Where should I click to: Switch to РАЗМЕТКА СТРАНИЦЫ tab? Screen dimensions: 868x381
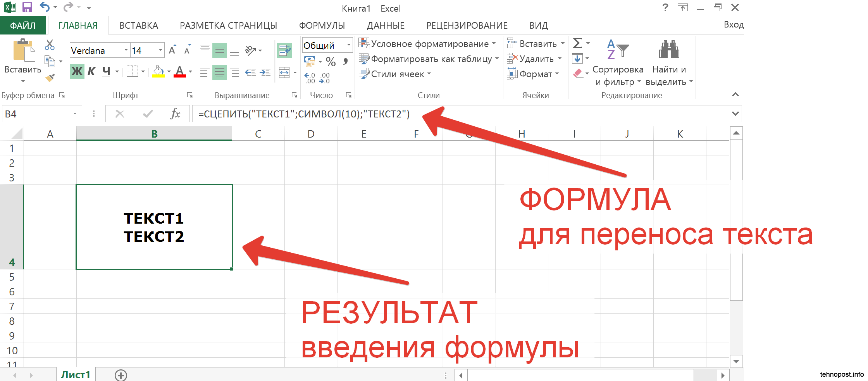[x=228, y=26]
